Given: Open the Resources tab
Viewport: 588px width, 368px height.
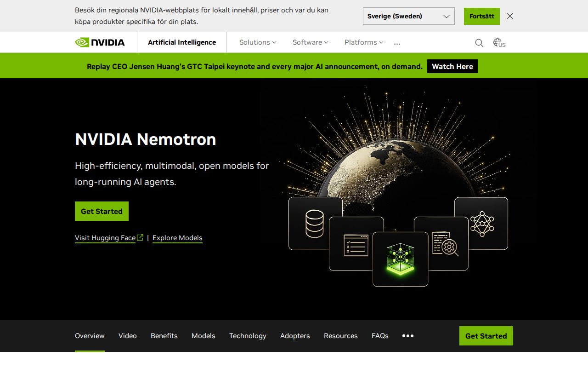Looking at the screenshot, I should [x=341, y=336].
